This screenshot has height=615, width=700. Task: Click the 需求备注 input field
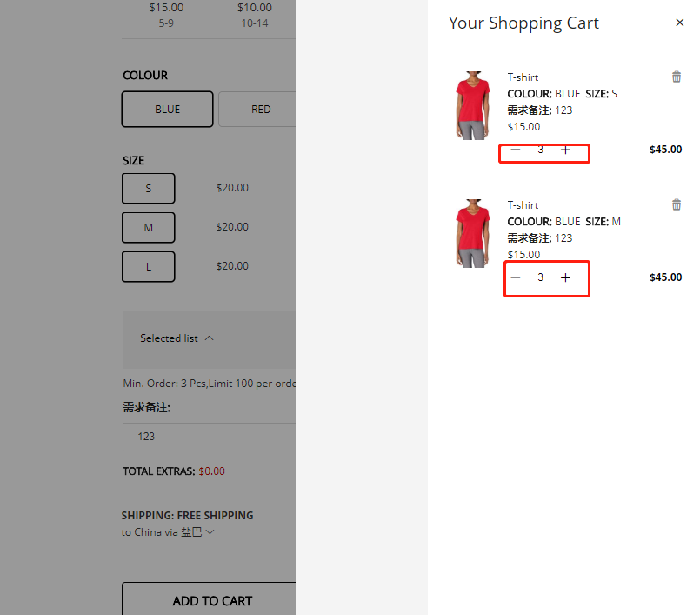(209, 437)
